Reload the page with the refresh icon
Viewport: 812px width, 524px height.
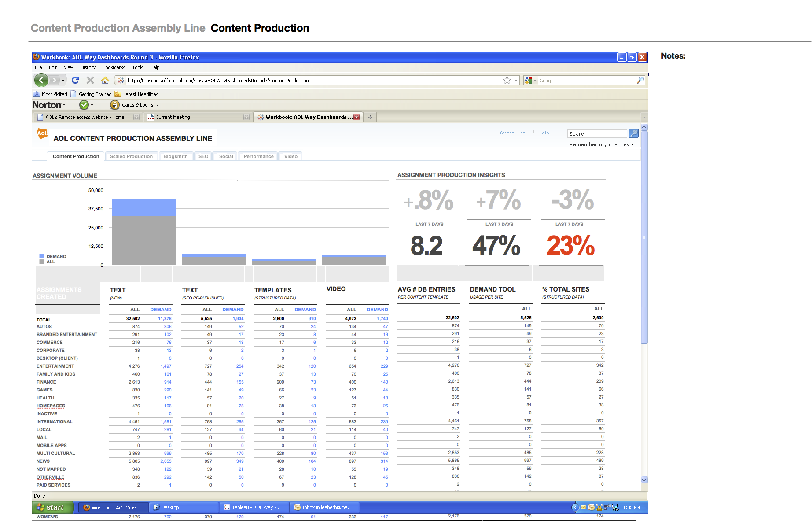click(75, 80)
